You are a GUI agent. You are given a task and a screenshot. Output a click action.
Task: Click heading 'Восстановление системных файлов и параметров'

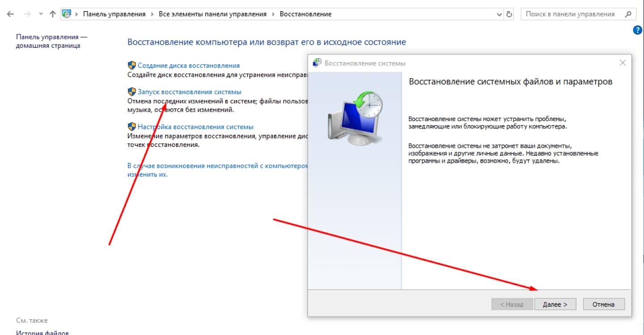[511, 82]
